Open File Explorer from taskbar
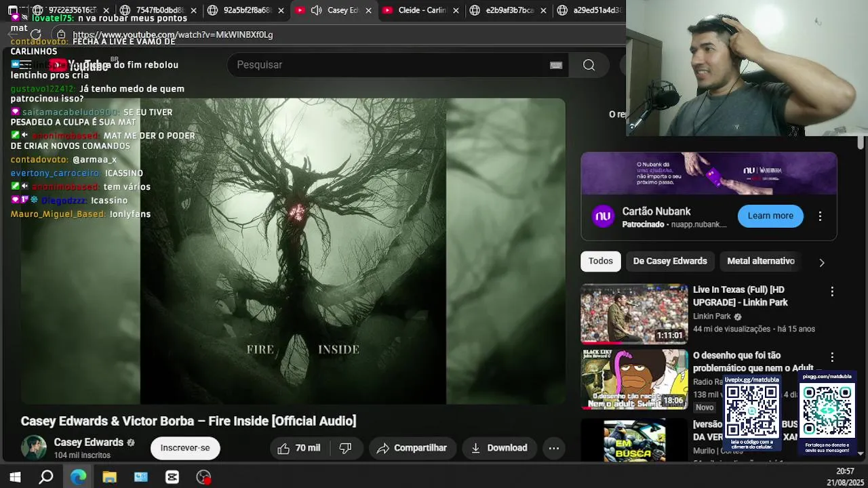The width and height of the screenshot is (868, 488). click(x=110, y=477)
